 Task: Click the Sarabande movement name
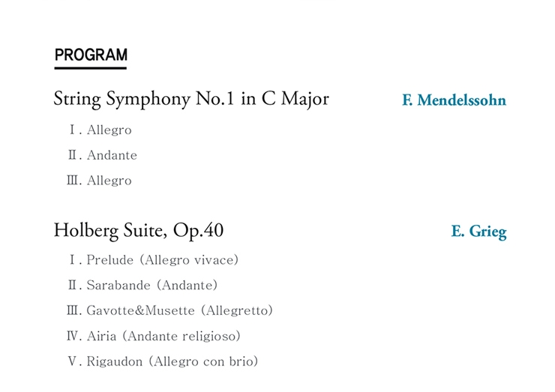pyautogui.click(x=118, y=286)
